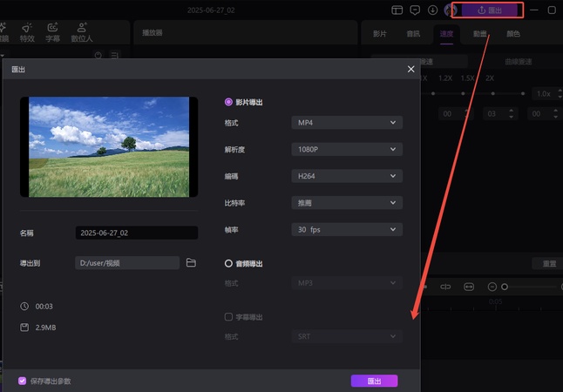The width and height of the screenshot is (563, 392).
Task: Open the 特效 effects panel
Action: 28,32
